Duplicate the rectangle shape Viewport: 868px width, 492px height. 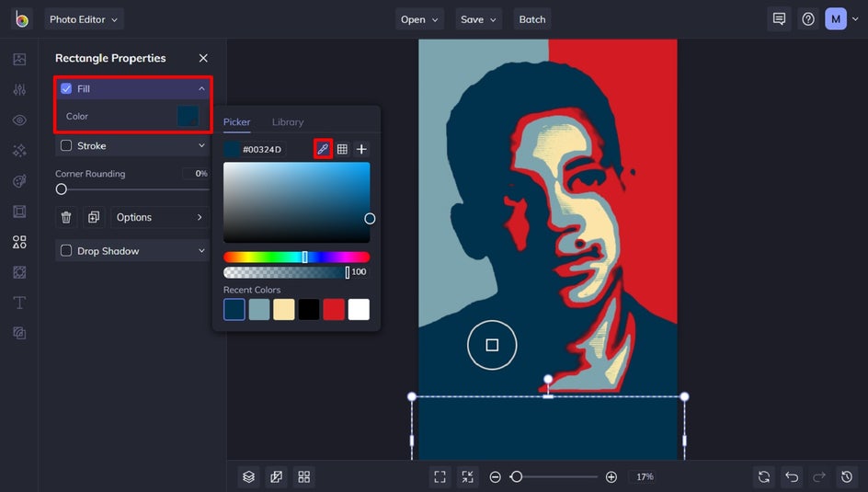pyautogui.click(x=93, y=217)
